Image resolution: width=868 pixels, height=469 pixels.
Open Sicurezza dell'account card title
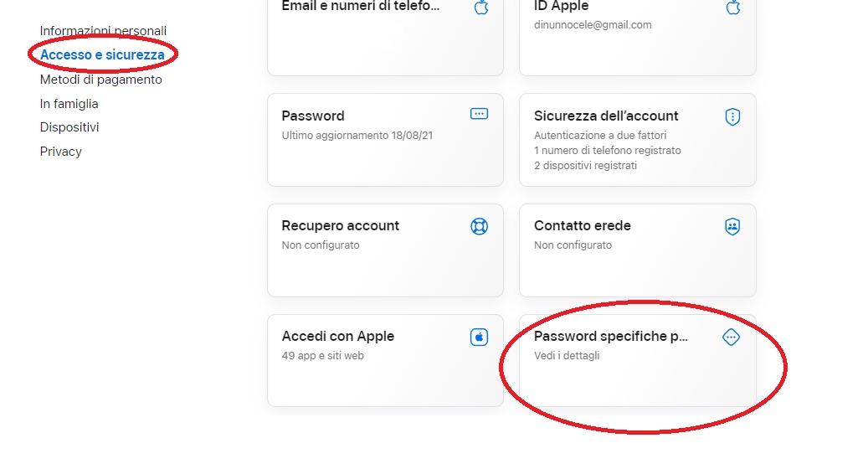pos(606,116)
